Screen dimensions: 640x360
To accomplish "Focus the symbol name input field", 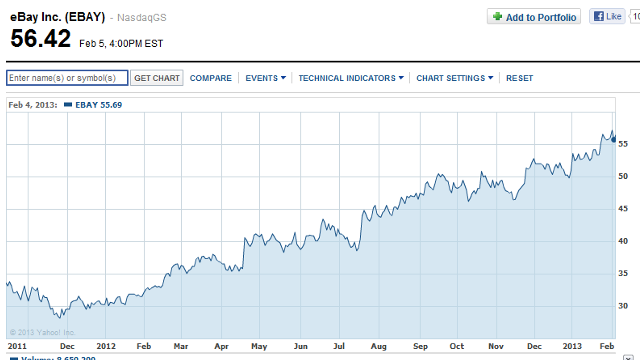I will (67, 78).
